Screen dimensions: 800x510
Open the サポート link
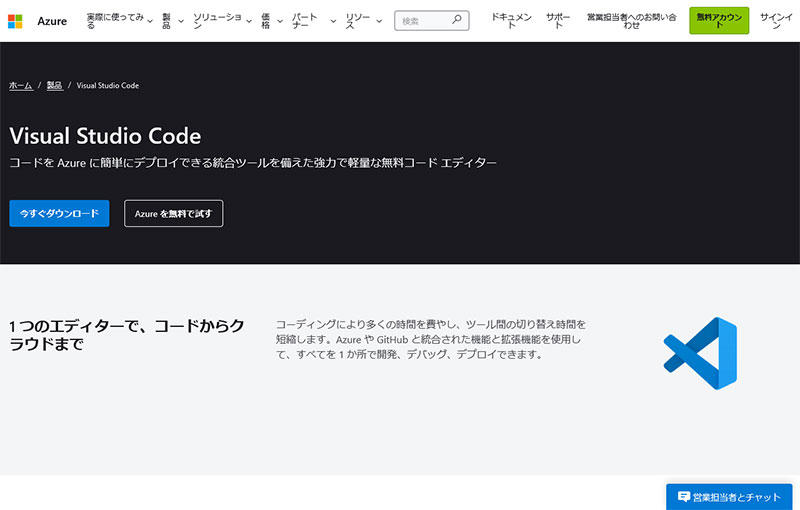click(x=558, y=21)
